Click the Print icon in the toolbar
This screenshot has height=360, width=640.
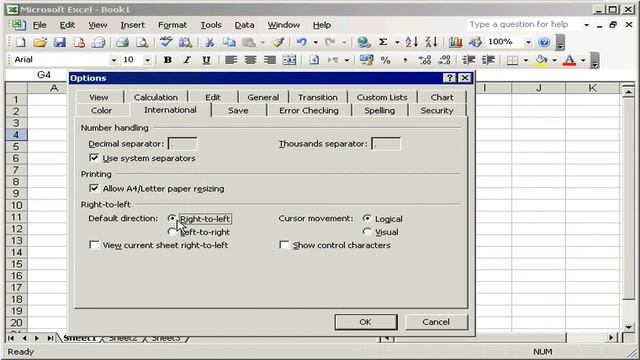click(x=122, y=42)
